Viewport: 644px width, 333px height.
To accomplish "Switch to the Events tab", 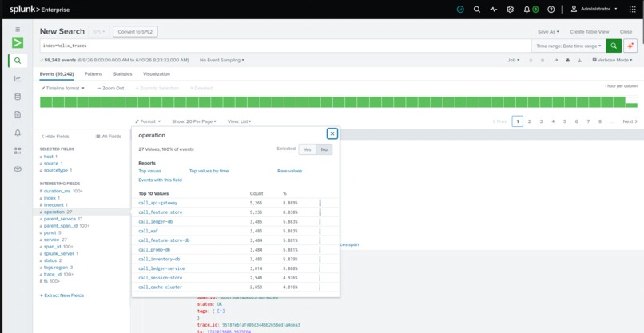I will coord(57,74).
